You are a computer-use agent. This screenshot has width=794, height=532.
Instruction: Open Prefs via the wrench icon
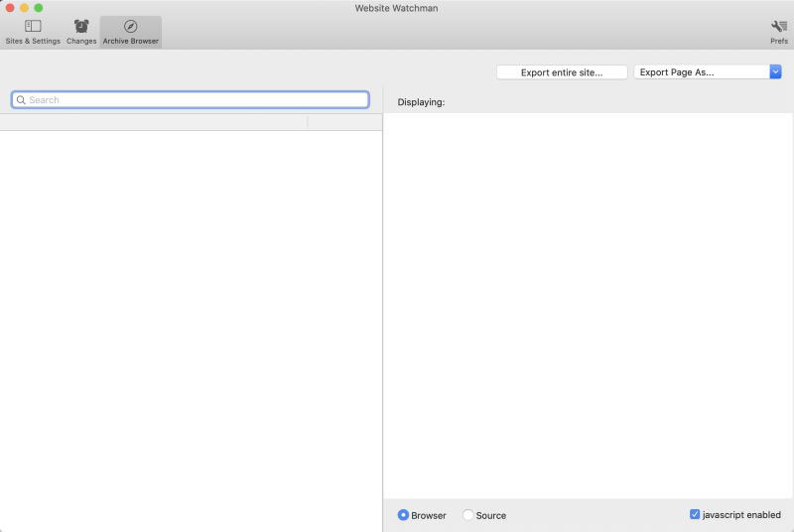[779, 32]
